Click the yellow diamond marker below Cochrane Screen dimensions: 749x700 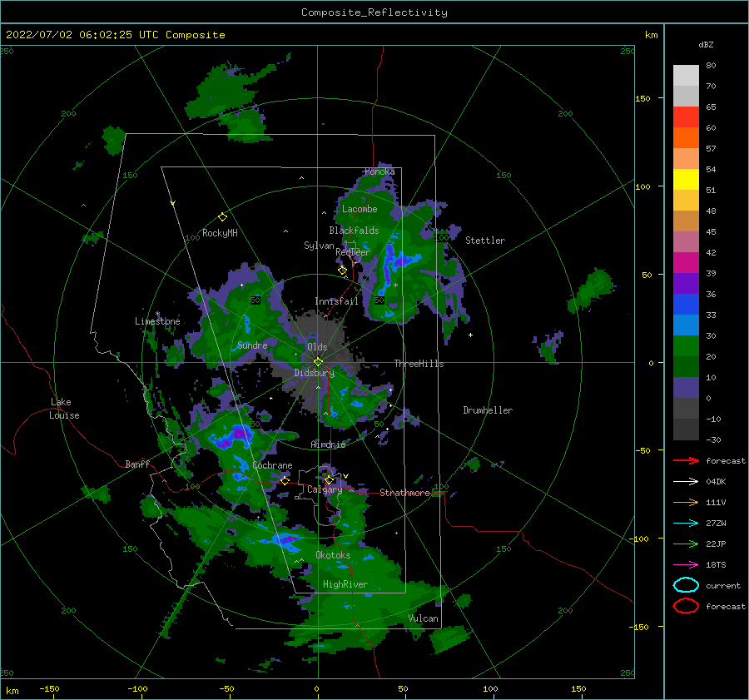285,480
